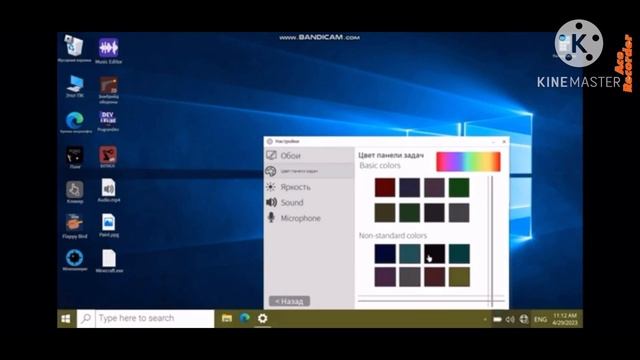
Task: Choose the maroon Non-standard color swatch
Action: click(x=434, y=277)
